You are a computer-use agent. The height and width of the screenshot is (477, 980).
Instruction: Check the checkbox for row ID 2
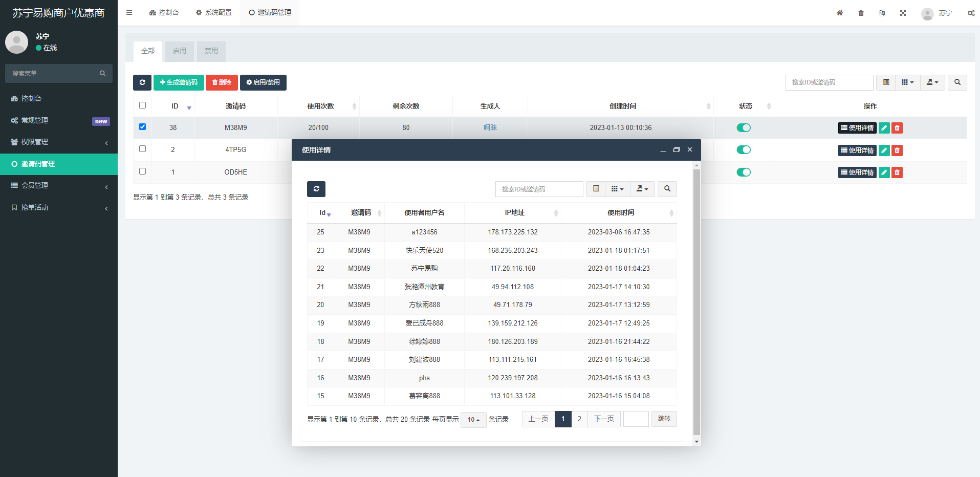point(143,149)
